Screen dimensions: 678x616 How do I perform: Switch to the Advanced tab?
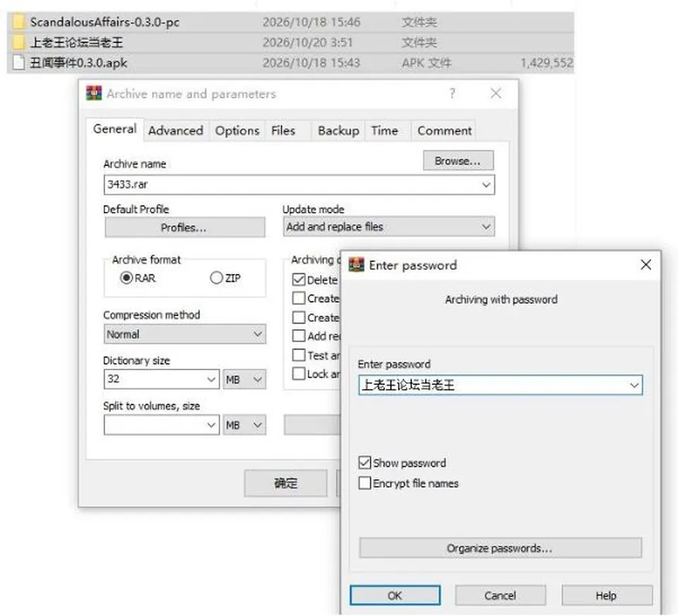[176, 131]
